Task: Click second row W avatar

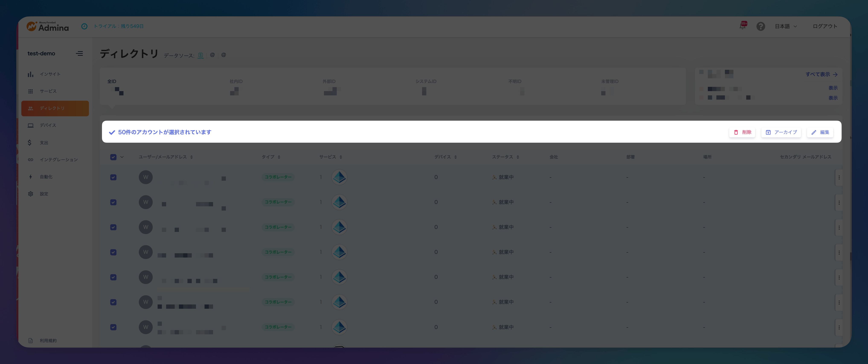Action: [x=146, y=202]
